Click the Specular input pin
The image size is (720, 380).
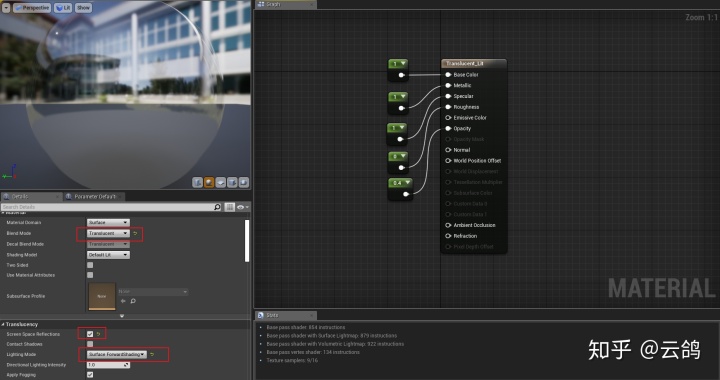click(x=448, y=96)
